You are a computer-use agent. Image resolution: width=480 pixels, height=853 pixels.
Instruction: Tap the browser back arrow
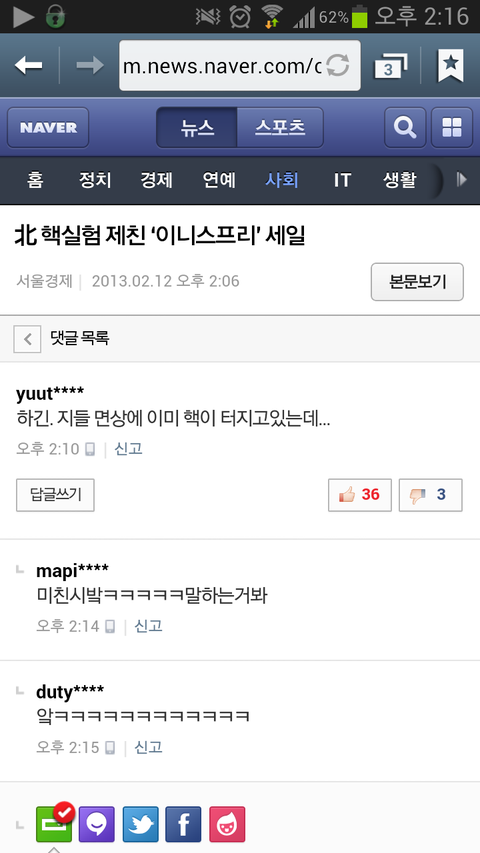[x=28, y=66]
